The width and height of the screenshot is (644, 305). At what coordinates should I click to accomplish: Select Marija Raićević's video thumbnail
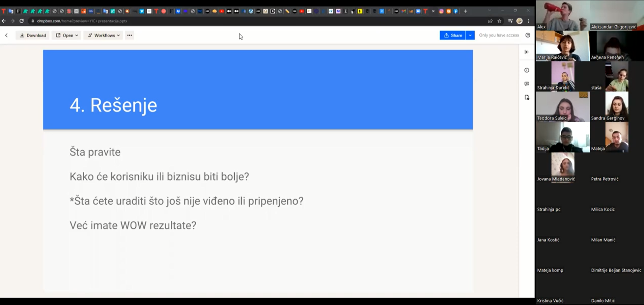click(562, 46)
